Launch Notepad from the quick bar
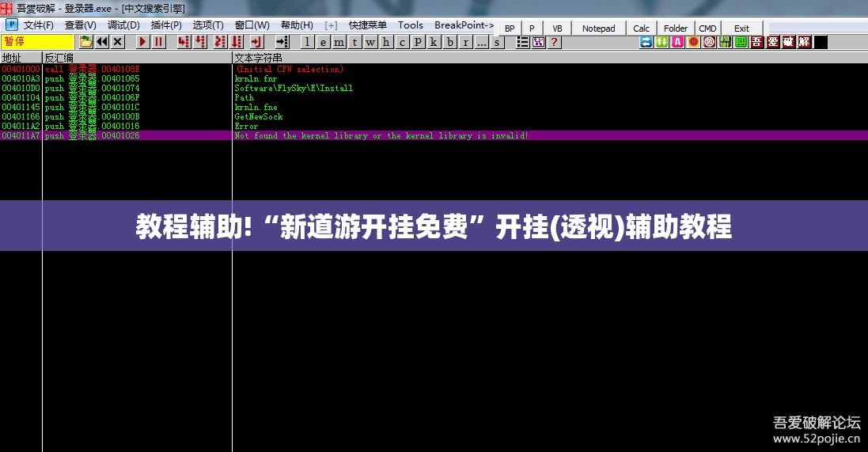868x452 pixels. tap(598, 28)
